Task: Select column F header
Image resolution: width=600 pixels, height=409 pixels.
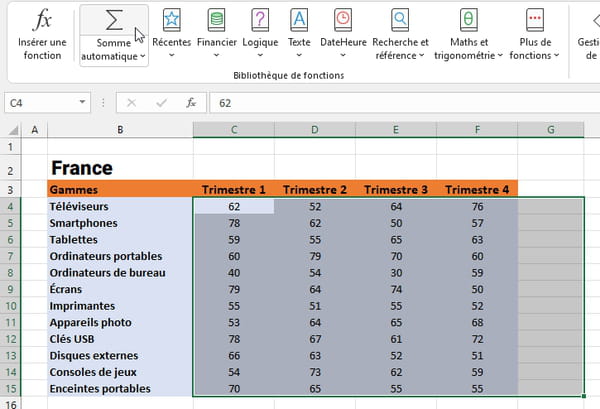Action: [477, 130]
